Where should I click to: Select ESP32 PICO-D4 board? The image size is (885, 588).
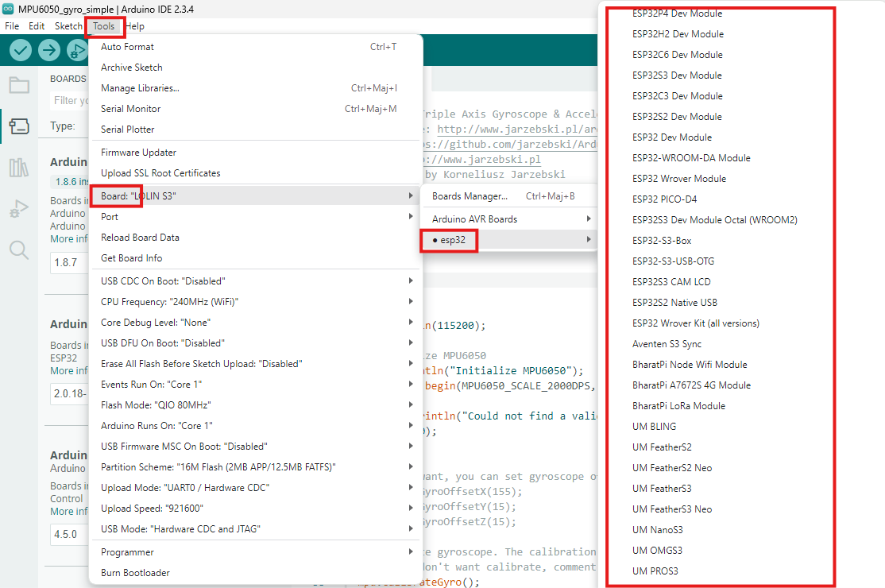[x=664, y=199]
